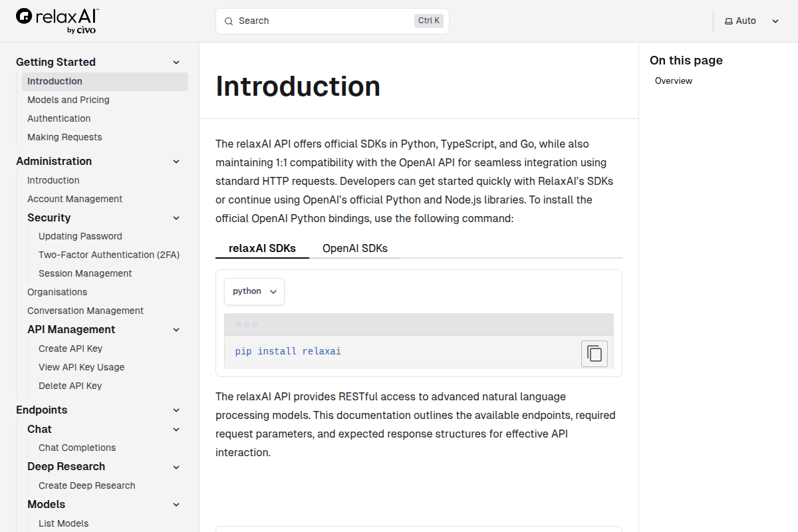This screenshot has height=532, width=798.
Task: Collapse the Chat subsection
Action: pos(176,430)
